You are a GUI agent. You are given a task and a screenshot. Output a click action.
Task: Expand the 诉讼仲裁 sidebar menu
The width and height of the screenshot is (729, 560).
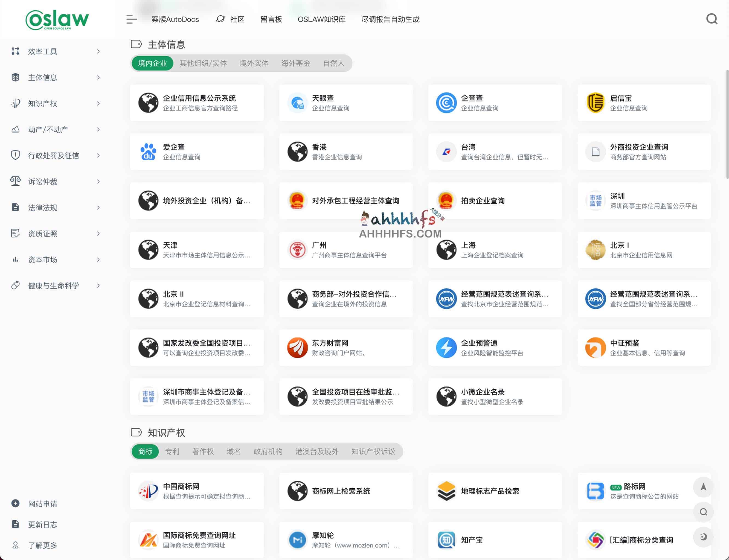click(55, 182)
